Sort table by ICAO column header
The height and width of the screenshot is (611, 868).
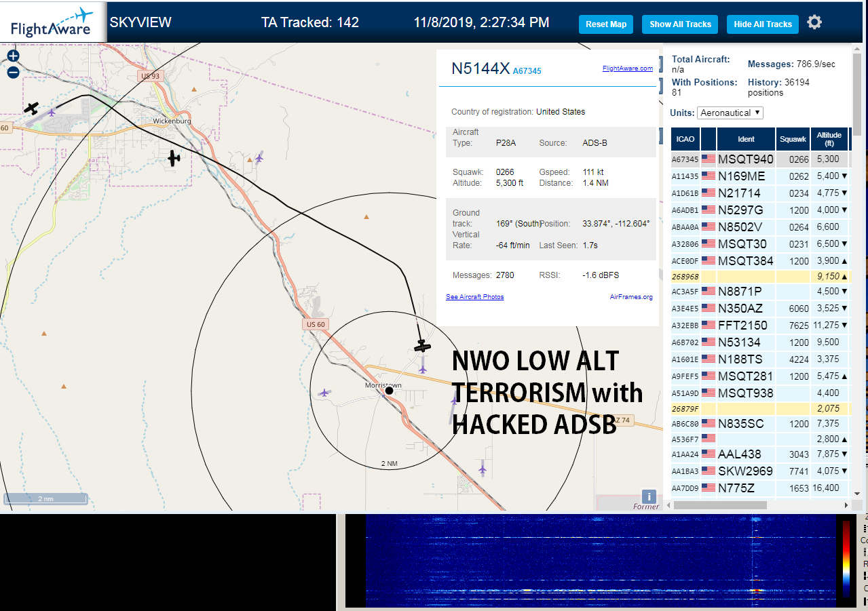685,139
